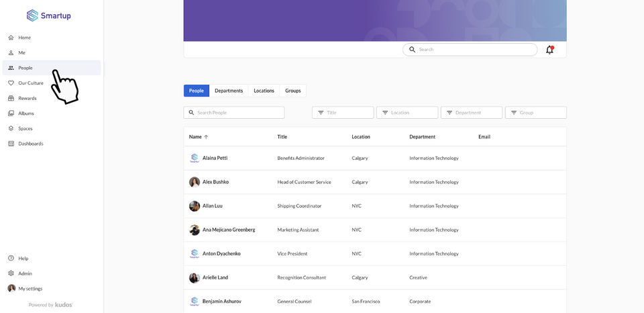
Task: Click 'Recognition Consultant' title cell
Action: 301,277
